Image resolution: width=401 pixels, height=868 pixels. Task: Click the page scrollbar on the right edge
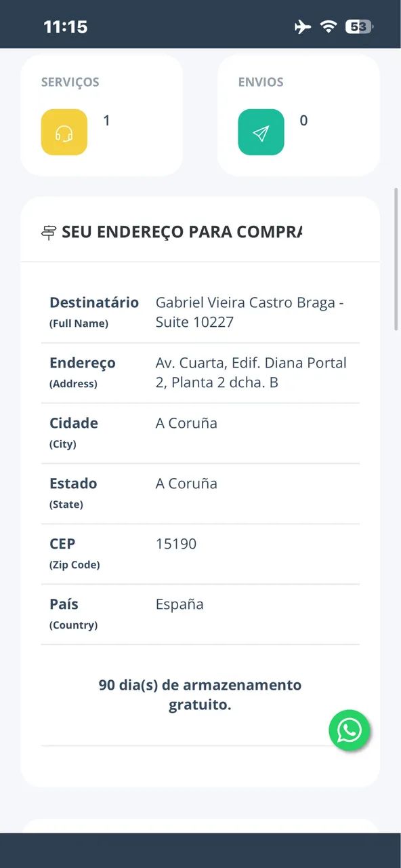click(397, 260)
